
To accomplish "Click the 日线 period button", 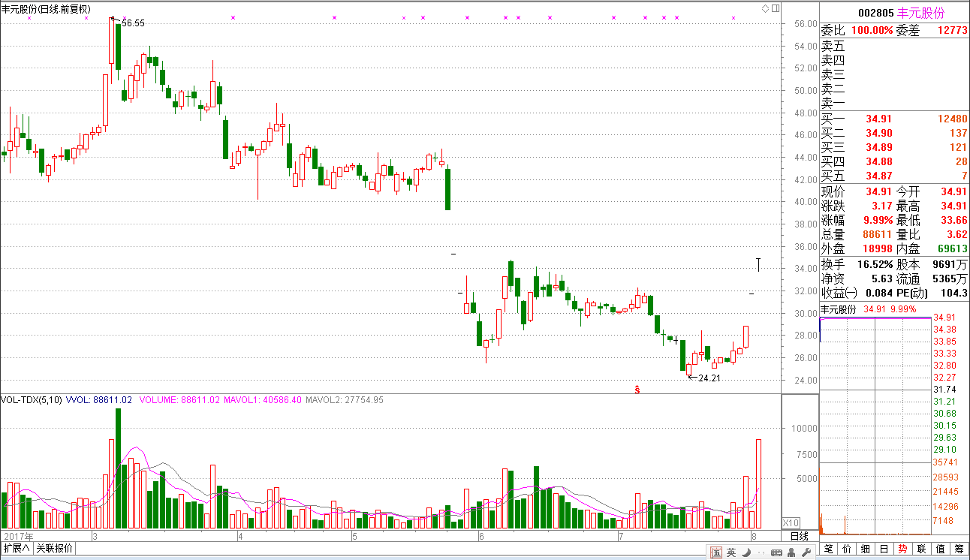I will coord(800,535).
